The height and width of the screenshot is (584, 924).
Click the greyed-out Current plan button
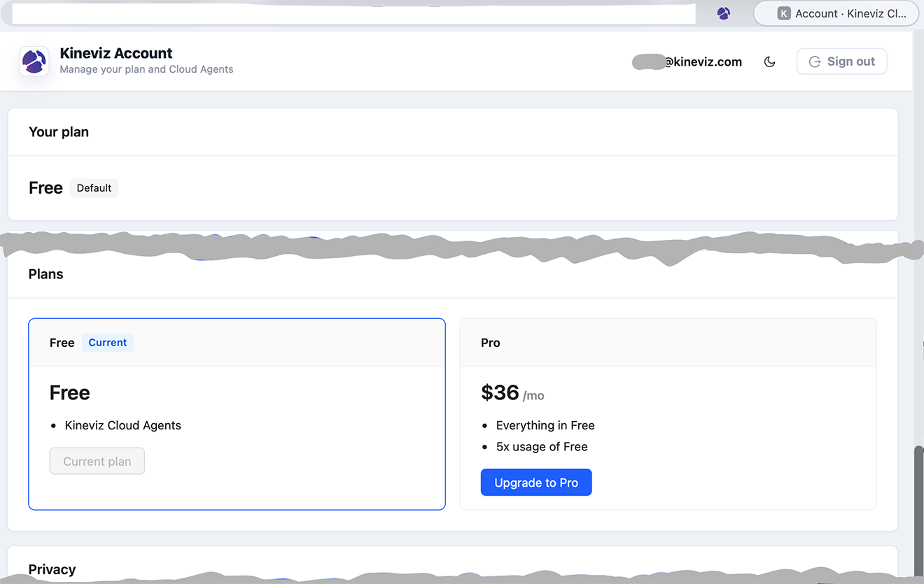click(97, 462)
